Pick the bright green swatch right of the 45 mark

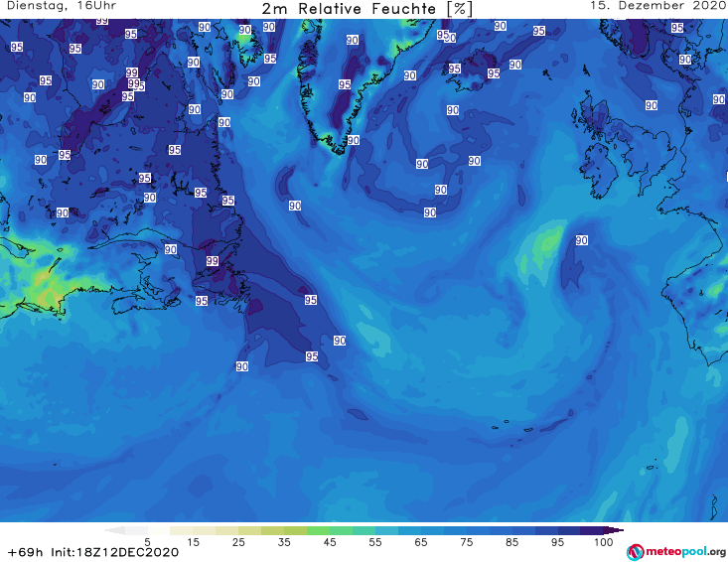coord(341,530)
